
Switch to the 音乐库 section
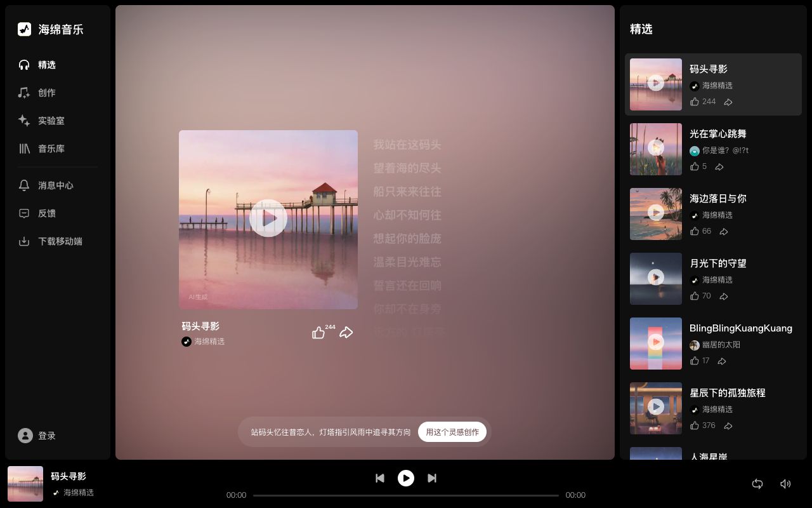[51, 149]
